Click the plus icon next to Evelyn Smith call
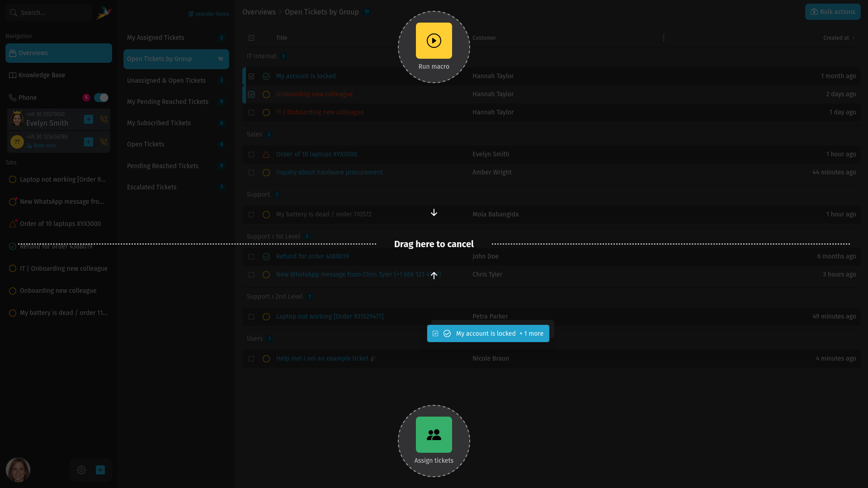 (89, 119)
